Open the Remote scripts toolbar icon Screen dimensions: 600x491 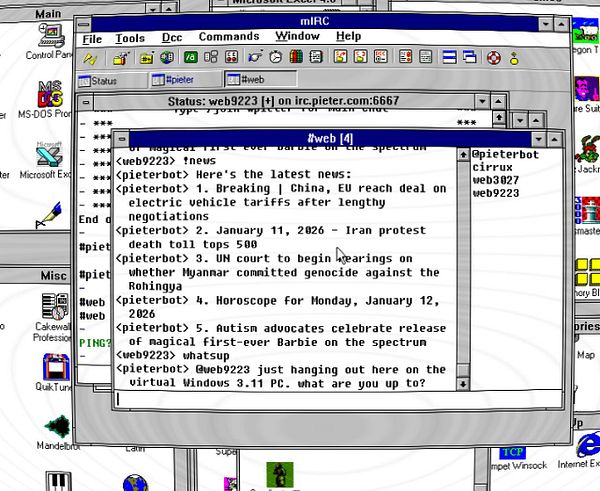231,57
